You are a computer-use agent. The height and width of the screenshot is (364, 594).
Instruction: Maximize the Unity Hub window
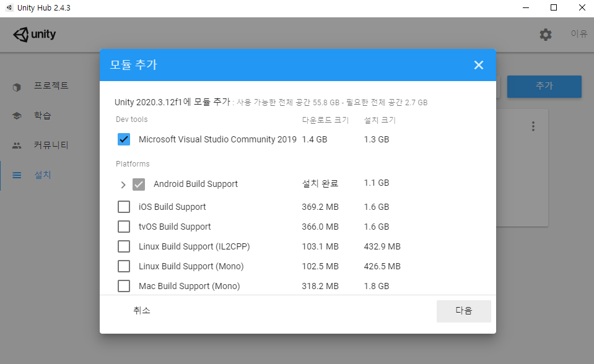[x=554, y=7]
